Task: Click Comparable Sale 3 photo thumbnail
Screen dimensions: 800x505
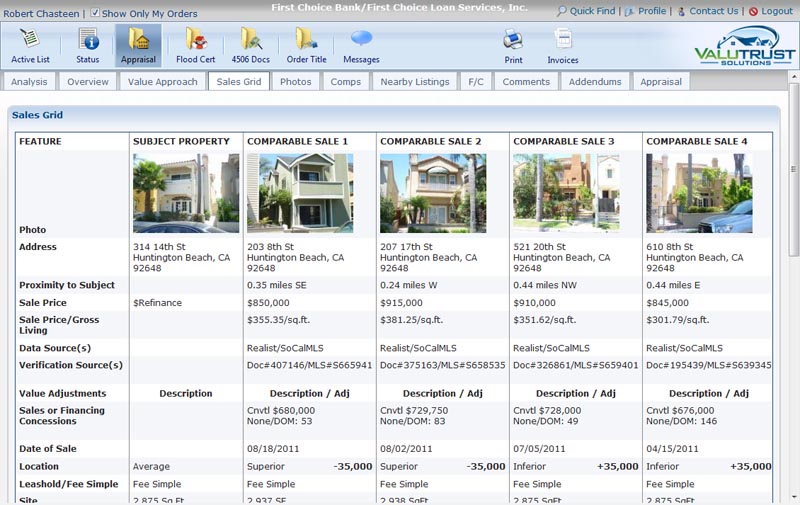Action: (566, 193)
